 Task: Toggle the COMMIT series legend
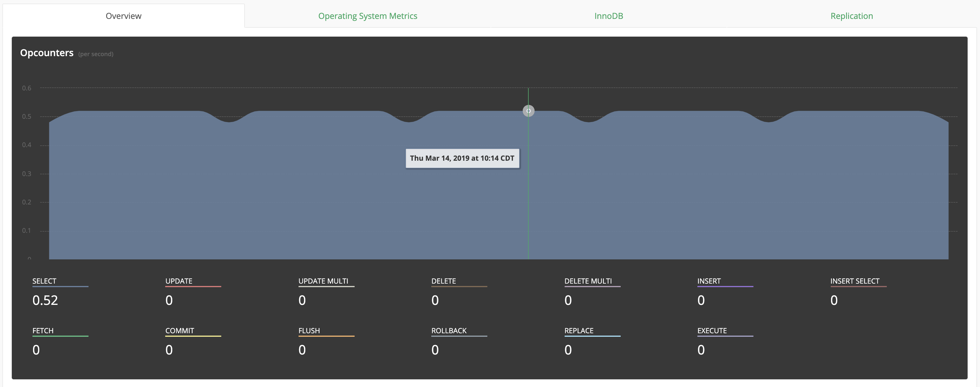click(180, 331)
